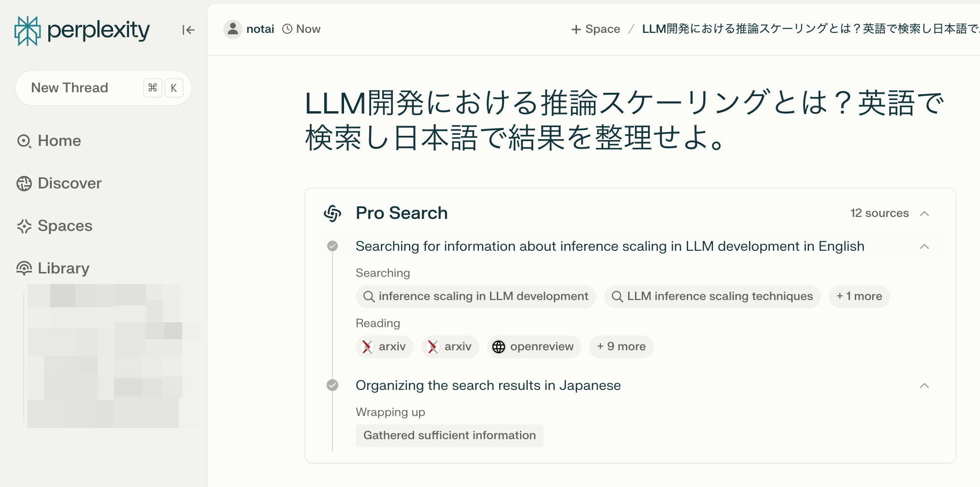Click the notai user avatar icon
The image size is (980, 487).
click(x=232, y=29)
